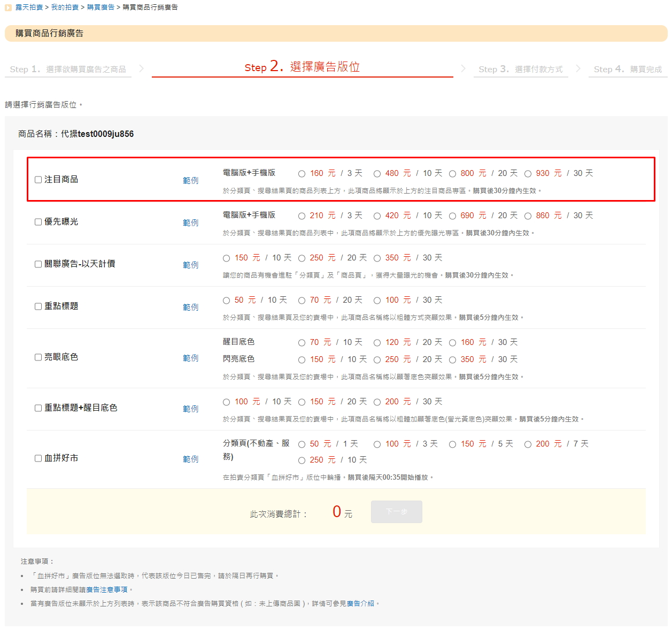Image resolution: width=672 pixels, height=630 pixels.
Task: Tick the 關聯廣告-以天計價 checkbox
Action: pos(38,264)
